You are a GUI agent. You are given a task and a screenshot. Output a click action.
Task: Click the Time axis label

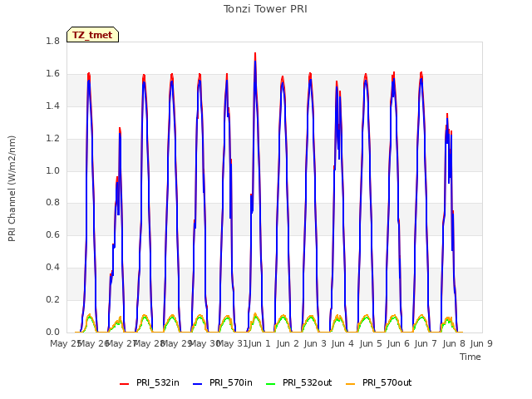click(470, 357)
